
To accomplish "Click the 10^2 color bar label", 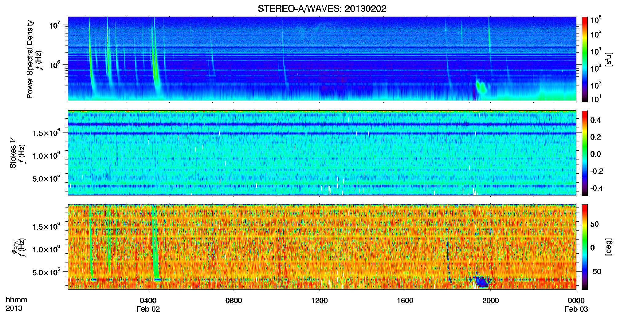I will 596,85.
